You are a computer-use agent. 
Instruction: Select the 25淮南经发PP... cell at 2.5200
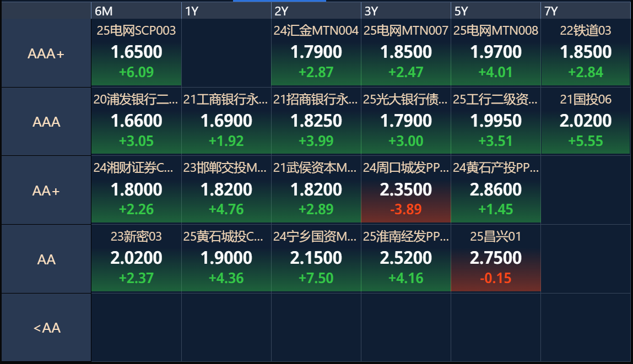[405, 258]
